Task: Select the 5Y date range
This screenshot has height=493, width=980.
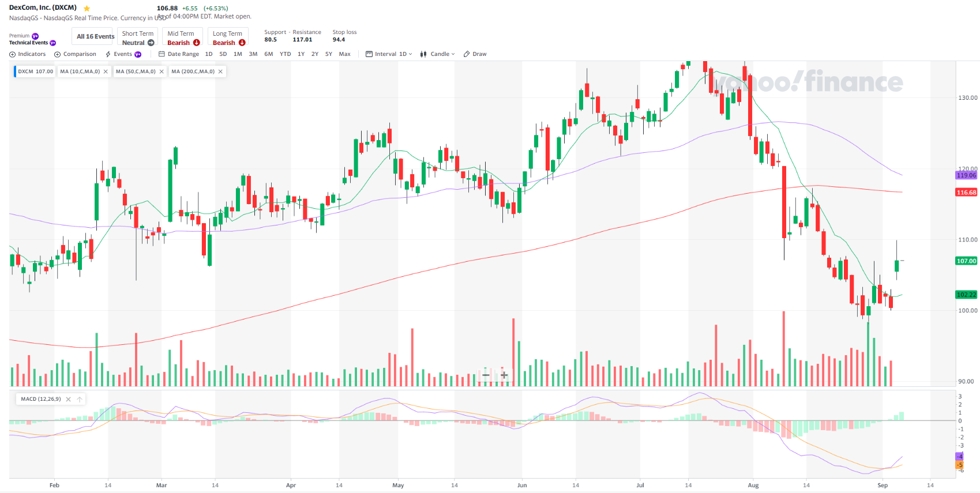Action: 329,54
